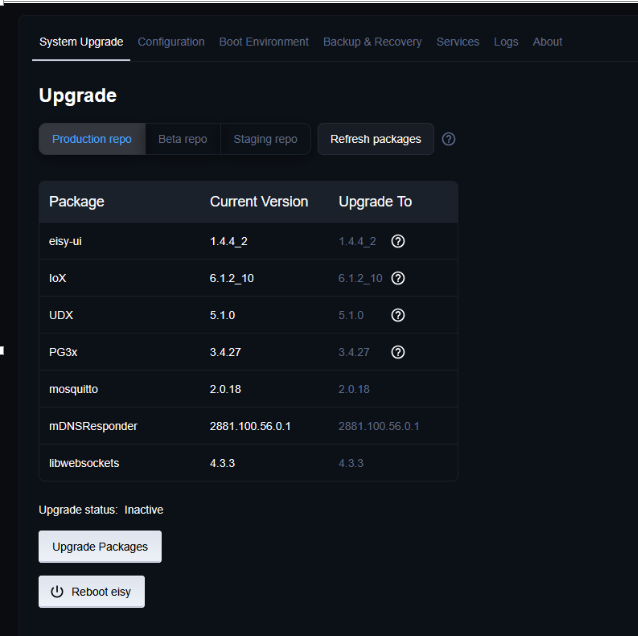
Task: Click mosquitto current version 2.0.18
Action: (x=225, y=389)
